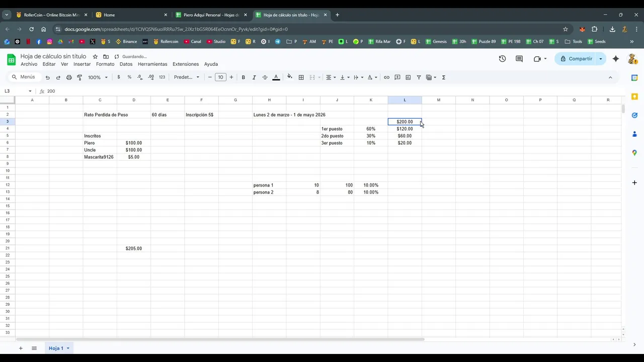Open Google Tasks side panel
Screen dimensions: 644x362
(x=634, y=115)
